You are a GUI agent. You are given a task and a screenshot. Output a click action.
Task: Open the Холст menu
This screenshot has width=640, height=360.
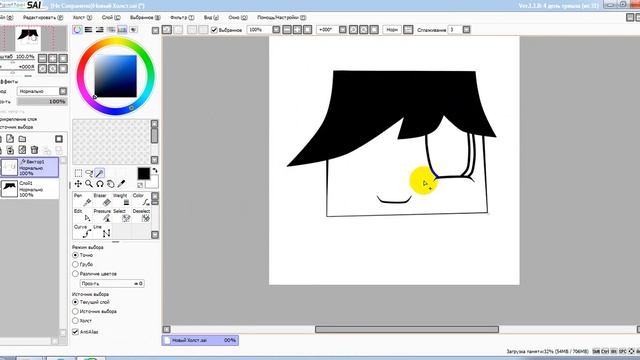tap(82, 18)
